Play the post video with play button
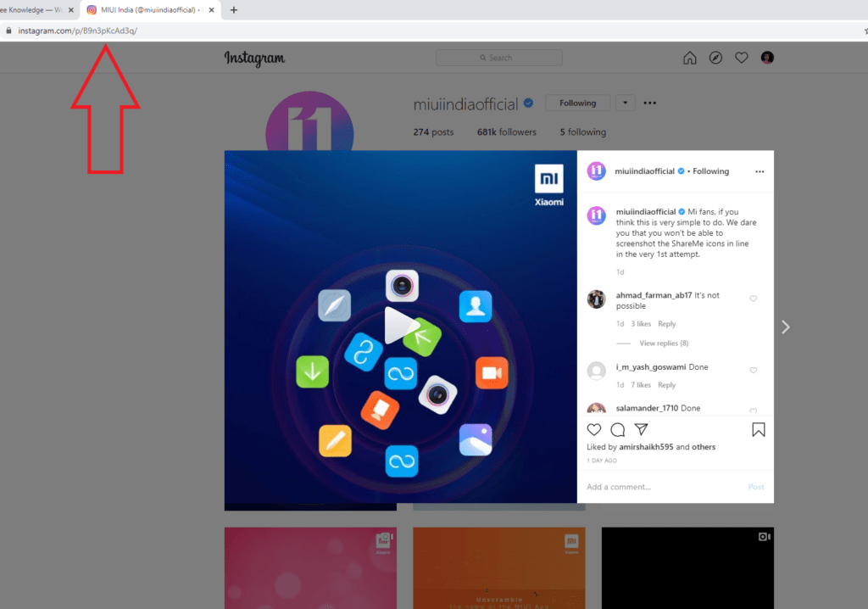Viewport: 868px width, 609px height. point(400,326)
